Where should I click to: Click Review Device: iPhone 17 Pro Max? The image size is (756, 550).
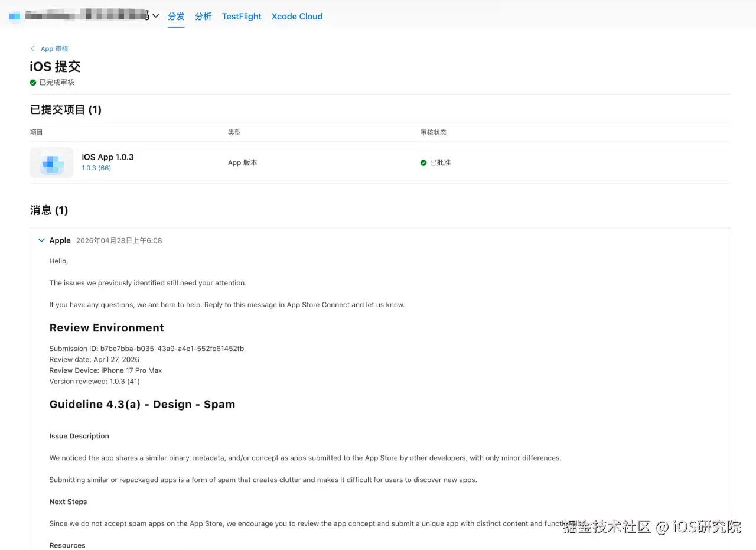point(106,370)
